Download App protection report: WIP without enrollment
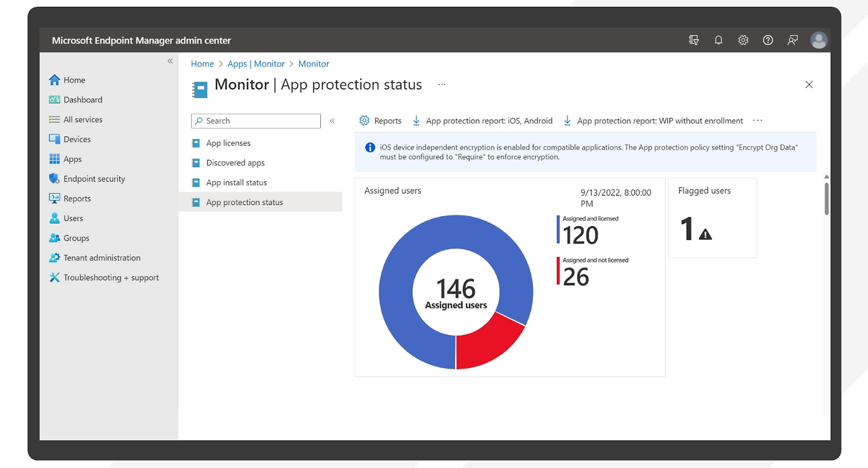 653,121
